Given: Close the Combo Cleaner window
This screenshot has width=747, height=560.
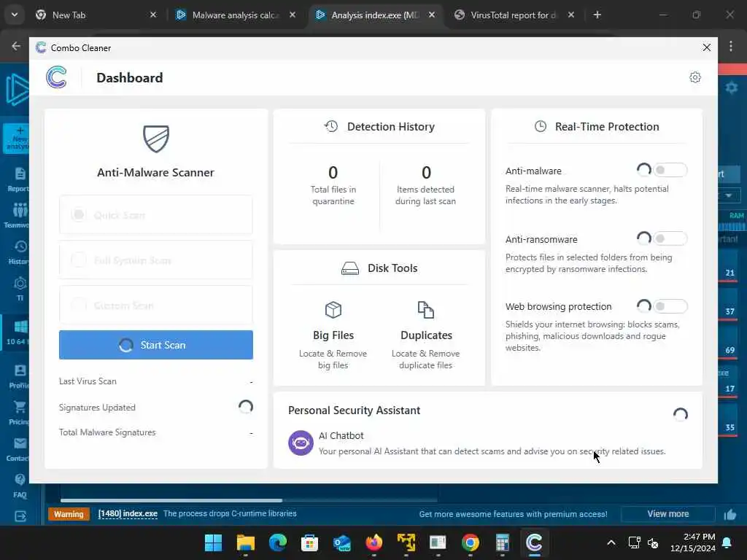Looking at the screenshot, I should tap(706, 47).
